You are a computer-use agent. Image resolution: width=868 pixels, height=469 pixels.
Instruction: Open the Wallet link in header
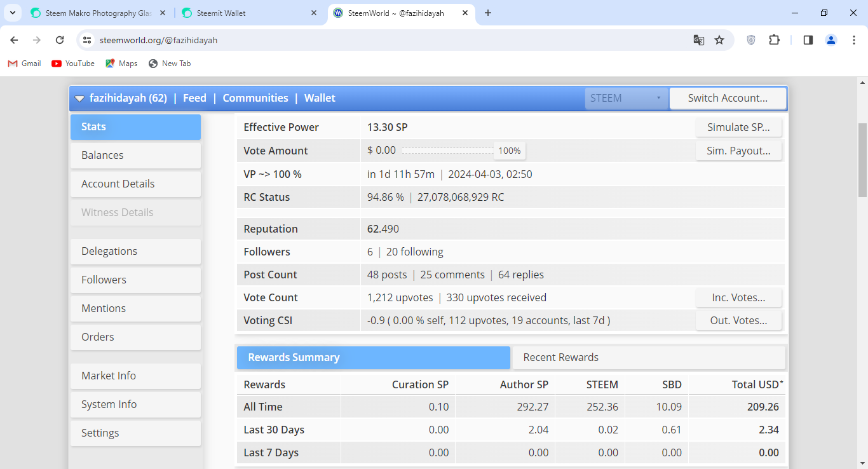tap(320, 98)
